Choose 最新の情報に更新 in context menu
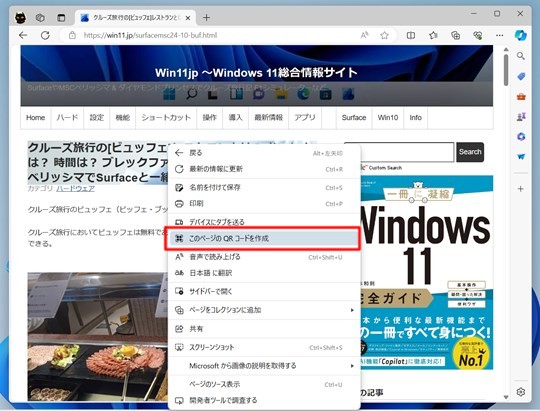 (x=264, y=169)
